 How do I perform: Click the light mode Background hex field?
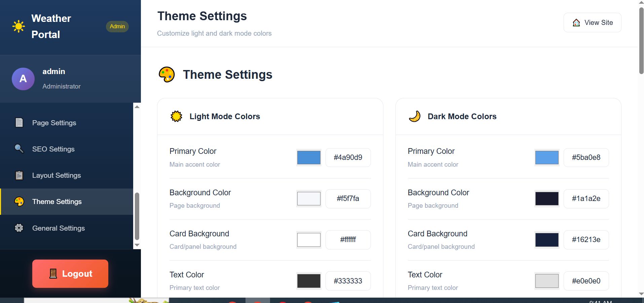[348, 199]
